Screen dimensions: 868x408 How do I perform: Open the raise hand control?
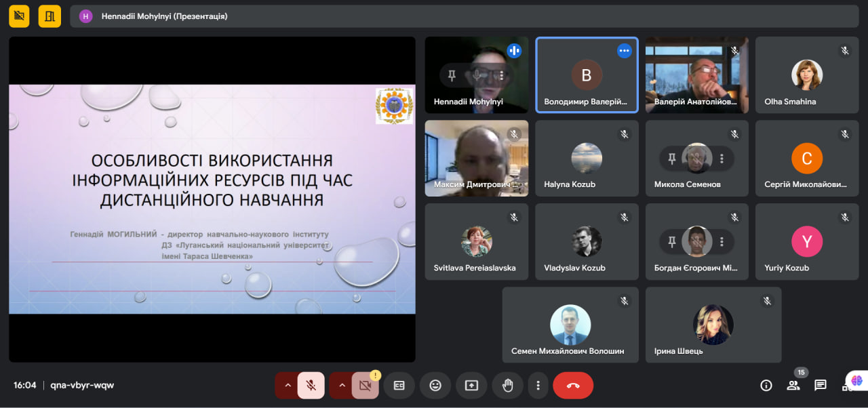(507, 385)
